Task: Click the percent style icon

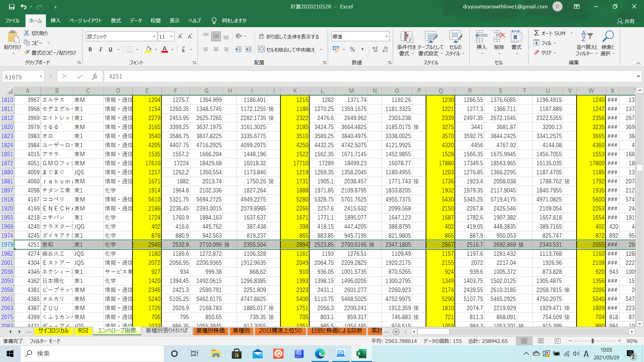Action: point(352,50)
